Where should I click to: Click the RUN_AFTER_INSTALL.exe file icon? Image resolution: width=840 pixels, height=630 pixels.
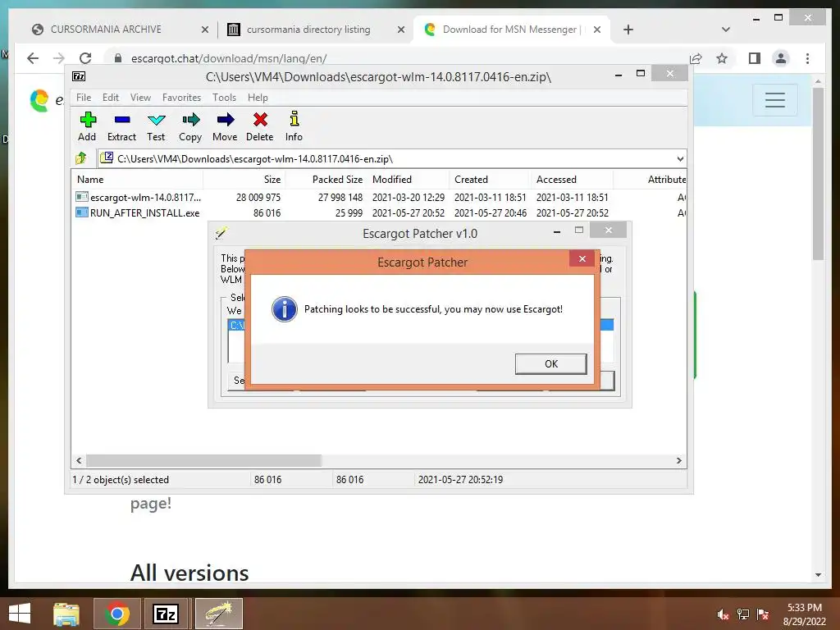[81, 212]
